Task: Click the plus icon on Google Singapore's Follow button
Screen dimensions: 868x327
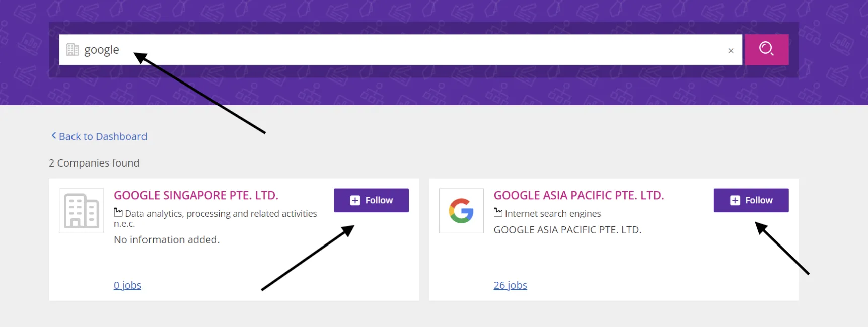Action: 355,200
